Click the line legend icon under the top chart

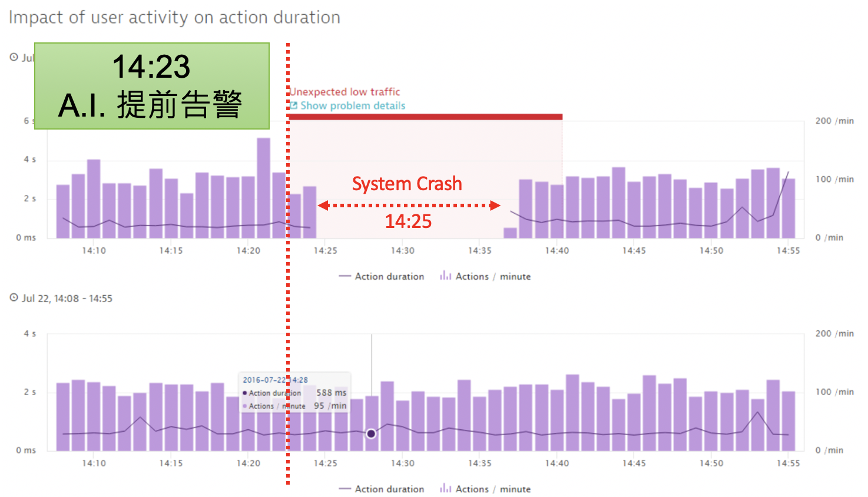point(344,276)
